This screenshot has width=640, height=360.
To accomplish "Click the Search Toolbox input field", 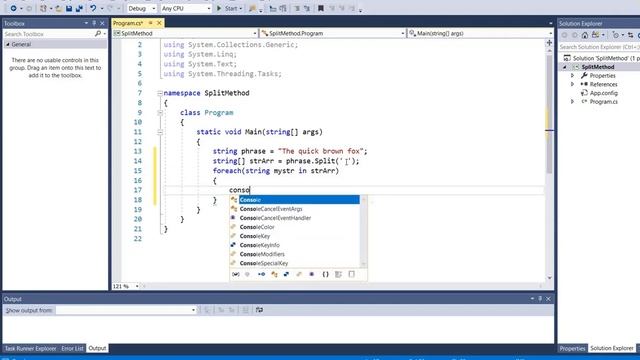I will tap(48, 34).
